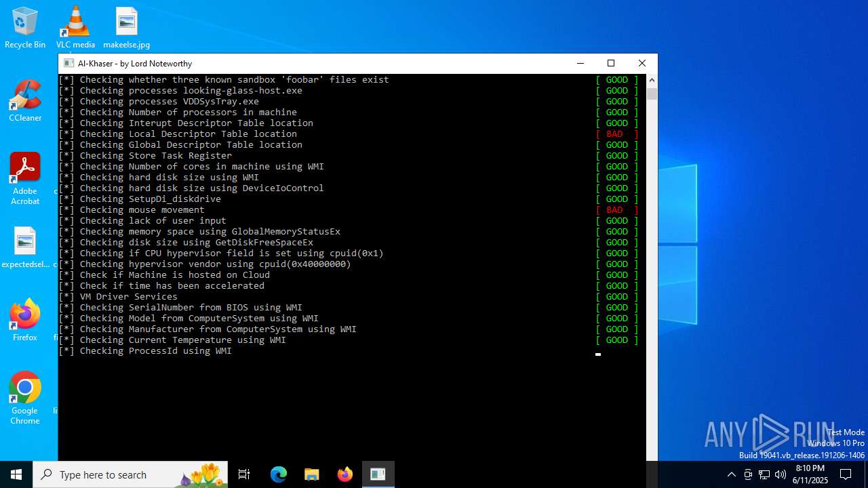Image resolution: width=868 pixels, height=488 pixels.
Task: Click 'Checking SerialNumber from BIOS using WMI'
Action: (x=180, y=308)
